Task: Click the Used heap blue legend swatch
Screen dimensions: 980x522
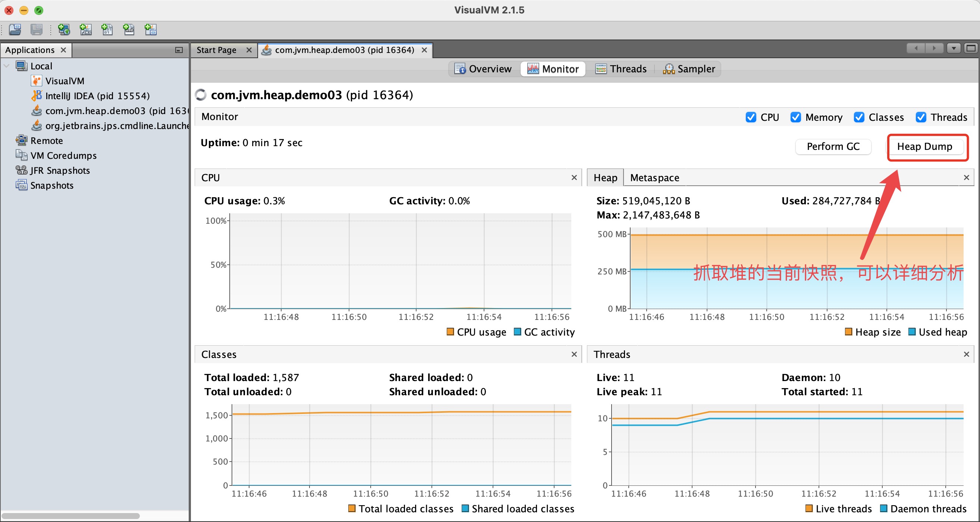Action: point(912,332)
